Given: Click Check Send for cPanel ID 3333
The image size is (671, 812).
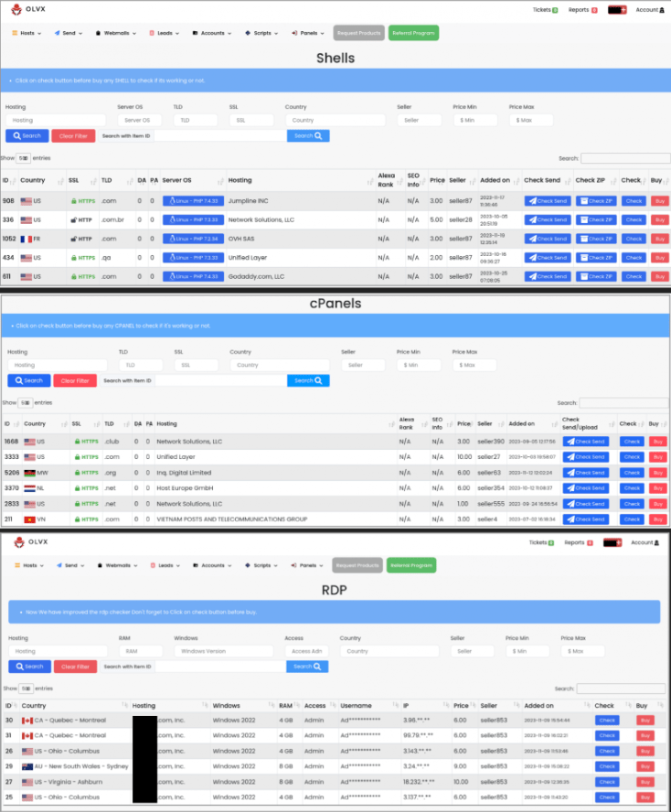Looking at the screenshot, I should click(585, 457).
